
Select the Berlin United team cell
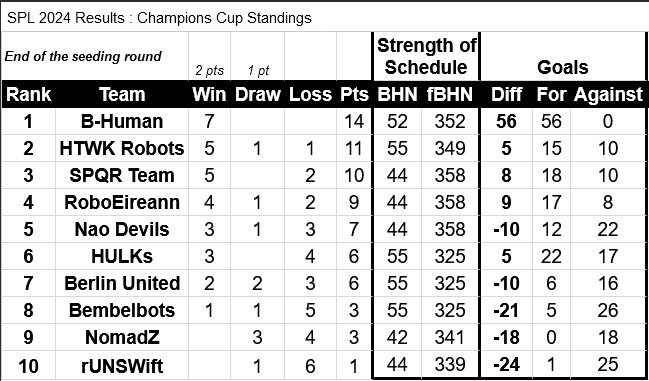[x=122, y=283]
